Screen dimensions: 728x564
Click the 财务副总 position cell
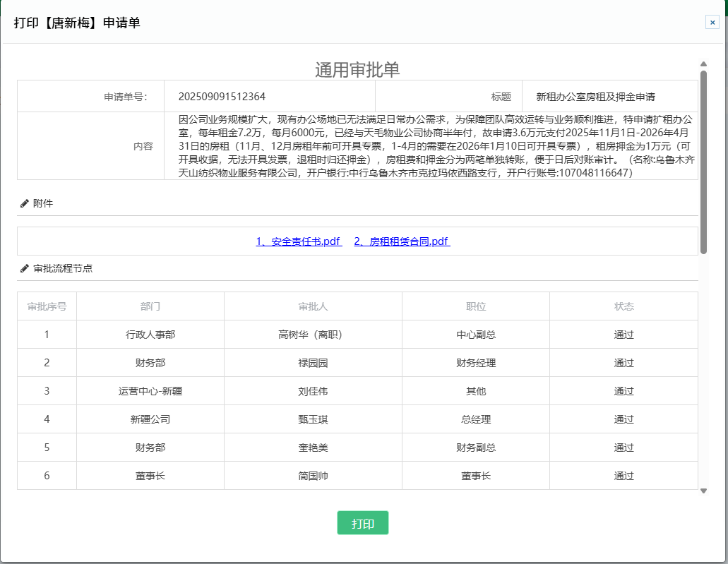coord(476,448)
